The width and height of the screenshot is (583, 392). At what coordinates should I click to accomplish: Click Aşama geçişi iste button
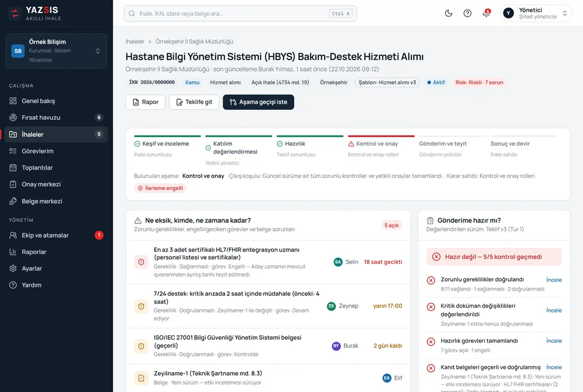[258, 102]
